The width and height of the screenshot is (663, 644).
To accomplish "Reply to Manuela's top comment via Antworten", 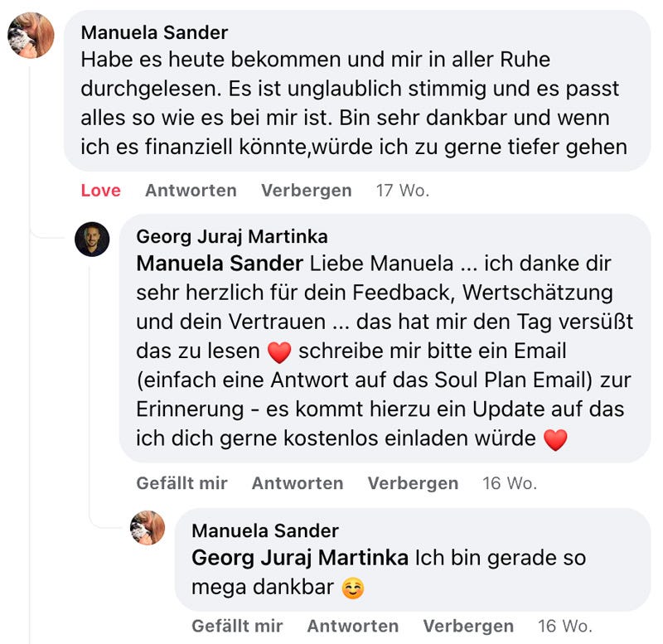I will pyautogui.click(x=191, y=191).
